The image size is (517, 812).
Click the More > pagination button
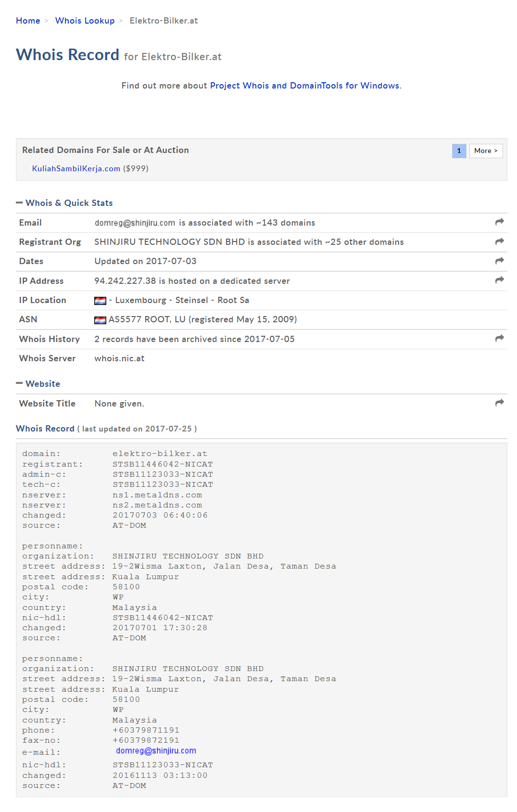click(x=486, y=151)
